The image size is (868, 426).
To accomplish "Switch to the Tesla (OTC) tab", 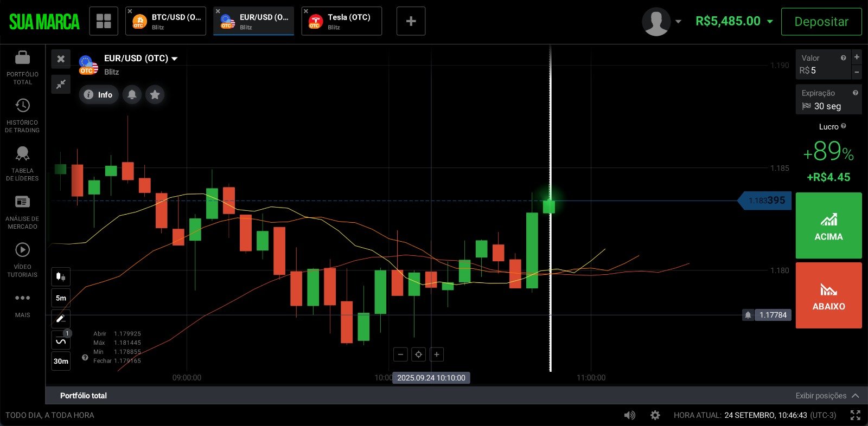I will (x=342, y=22).
